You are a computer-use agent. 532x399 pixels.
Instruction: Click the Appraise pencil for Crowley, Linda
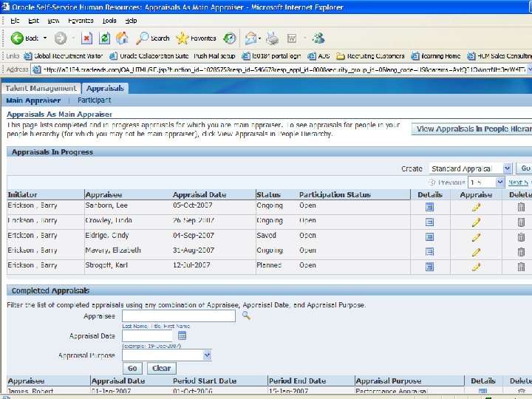pyautogui.click(x=476, y=222)
